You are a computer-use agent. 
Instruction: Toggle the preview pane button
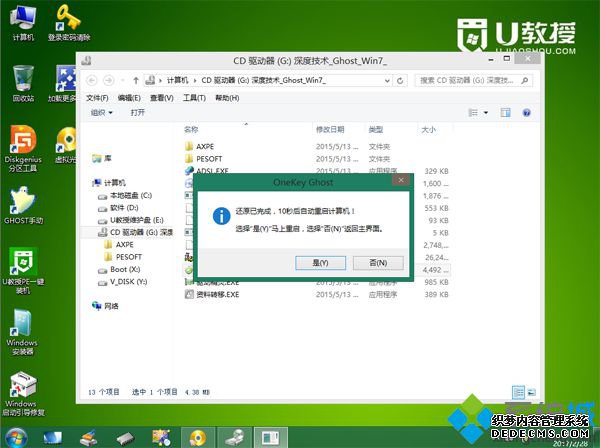click(505, 112)
